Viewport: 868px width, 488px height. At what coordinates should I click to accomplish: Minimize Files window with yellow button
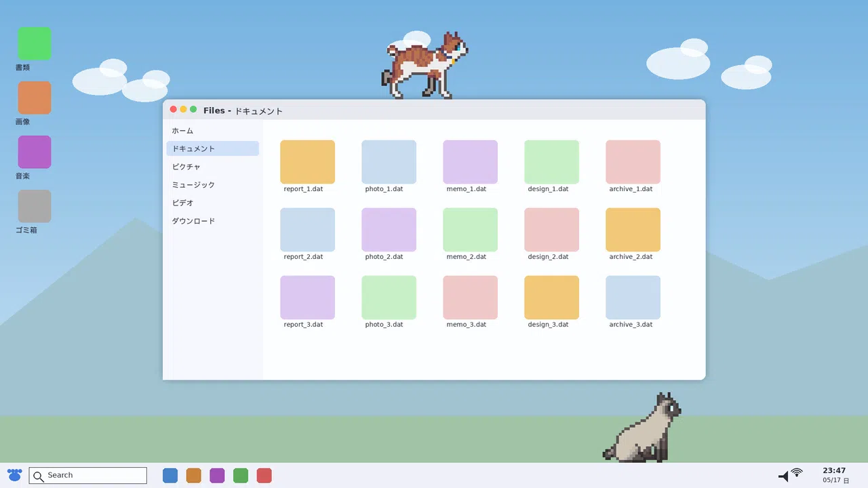pyautogui.click(x=183, y=109)
